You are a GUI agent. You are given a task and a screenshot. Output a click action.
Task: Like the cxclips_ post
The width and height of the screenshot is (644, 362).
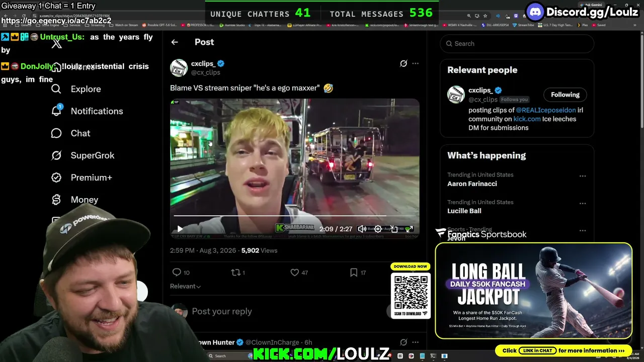(295, 273)
